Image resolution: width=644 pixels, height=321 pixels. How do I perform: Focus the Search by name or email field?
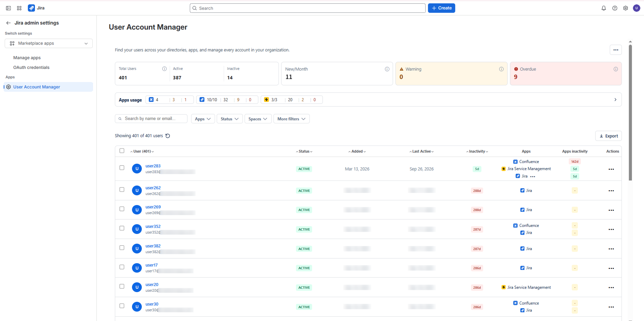tap(151, 119)
